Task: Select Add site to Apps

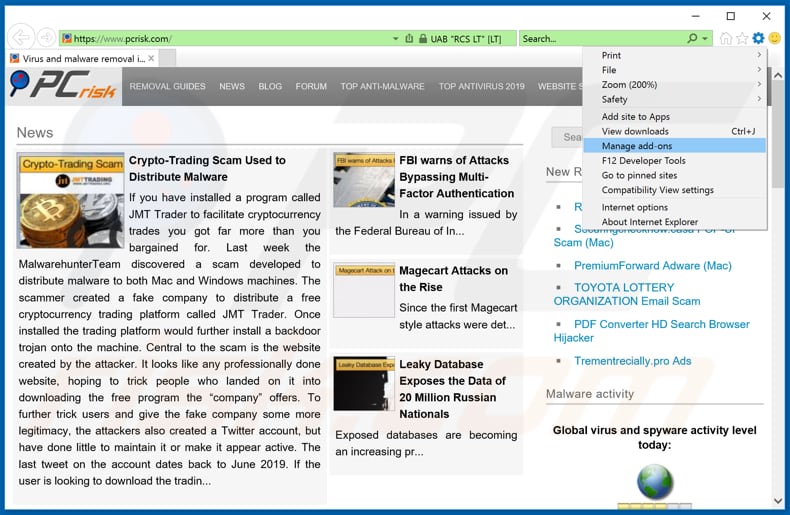Action: click(x=675, y=116)
